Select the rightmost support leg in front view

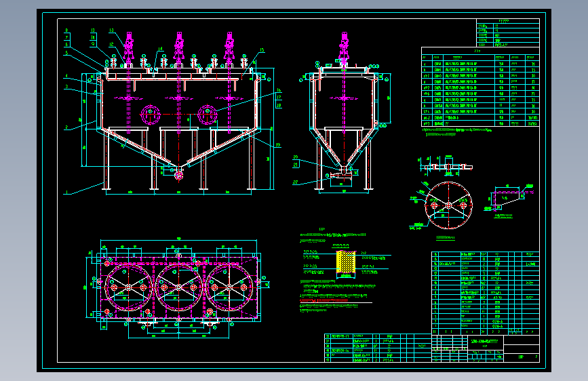251,161
